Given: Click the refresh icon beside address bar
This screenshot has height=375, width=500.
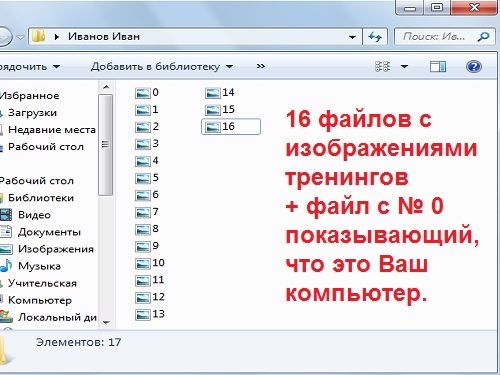Looking at the screenshot, I should click(375, 36).
